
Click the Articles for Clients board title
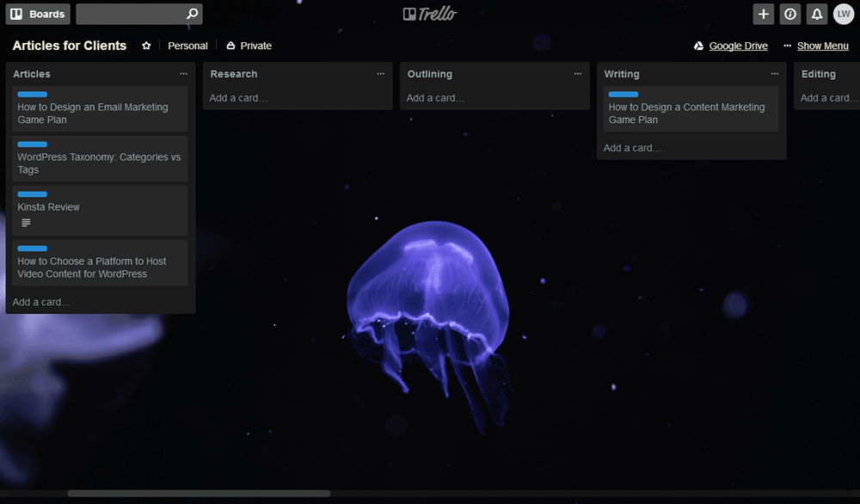point(70,46)
